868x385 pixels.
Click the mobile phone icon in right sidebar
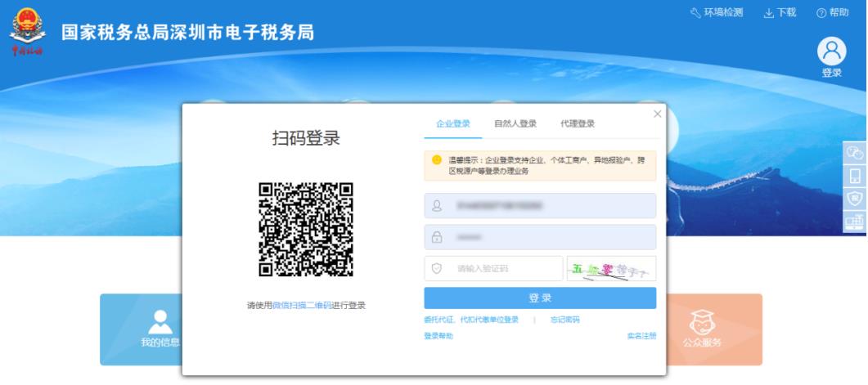tap(856, 175)
